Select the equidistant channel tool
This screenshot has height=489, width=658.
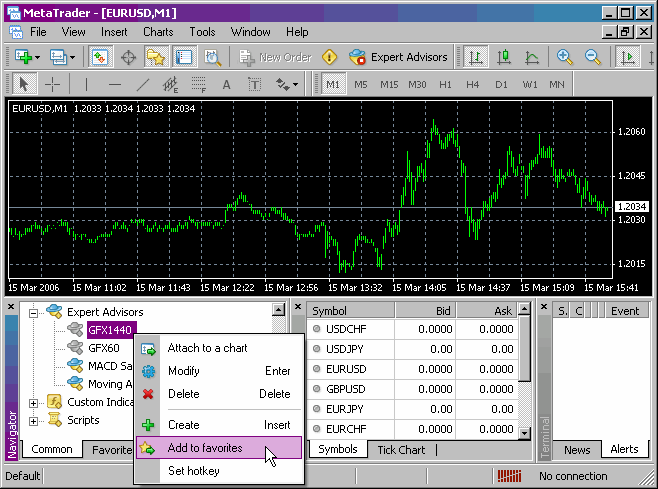click(170, 84)
